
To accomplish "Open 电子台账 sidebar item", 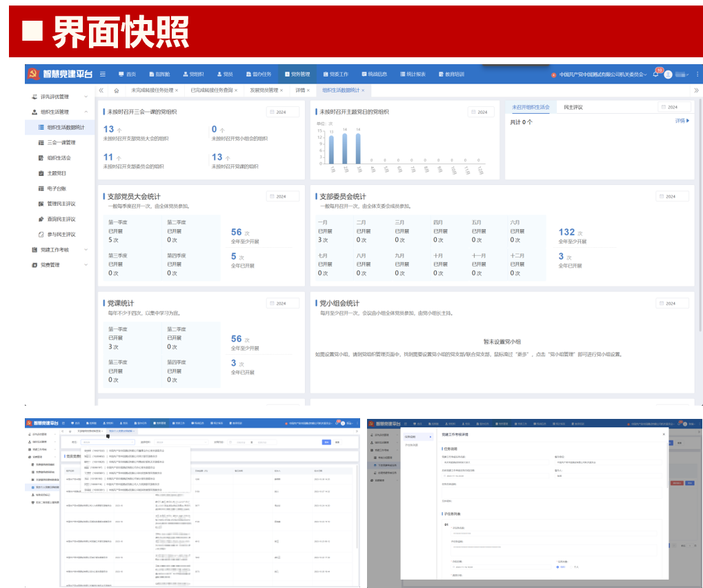I will coord(57,188).
